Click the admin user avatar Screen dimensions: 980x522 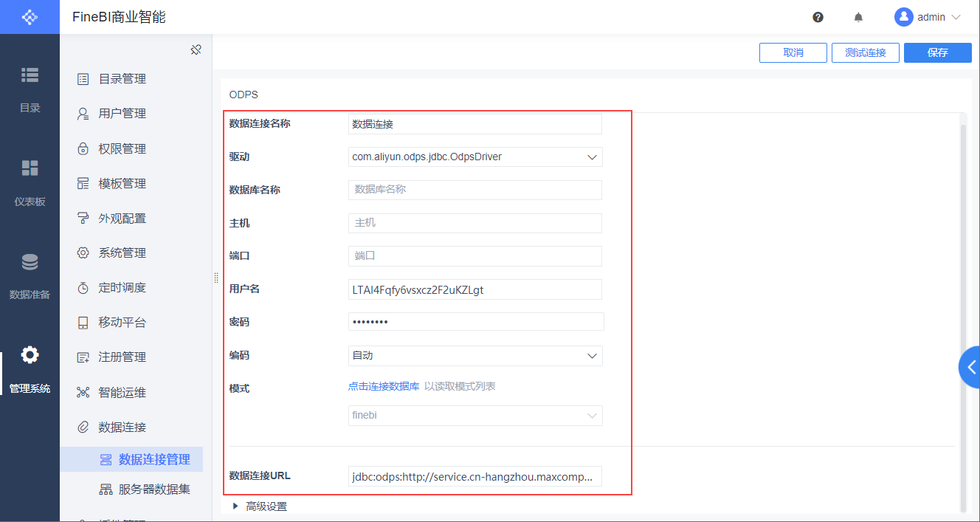(903, 17)
